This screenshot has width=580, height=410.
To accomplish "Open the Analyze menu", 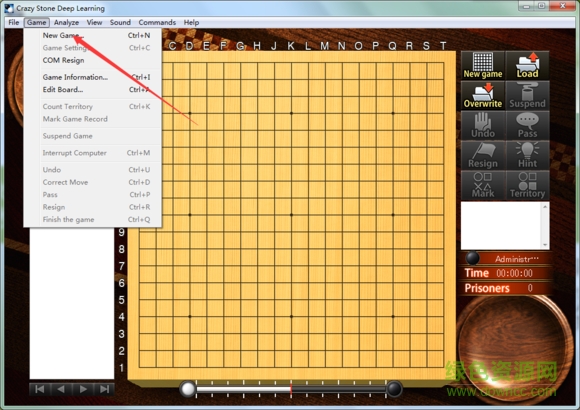I will pyautogui.click(x=66, y=23).
